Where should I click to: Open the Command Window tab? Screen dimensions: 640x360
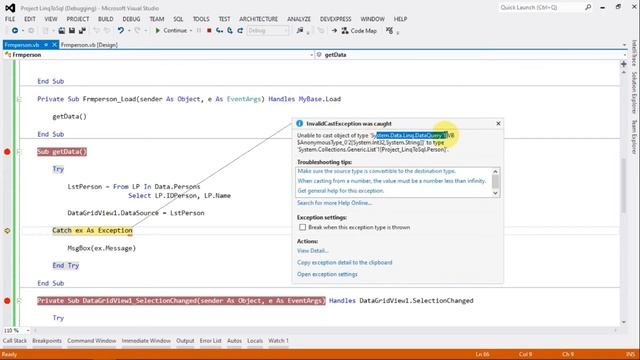[x=91, y=341]
